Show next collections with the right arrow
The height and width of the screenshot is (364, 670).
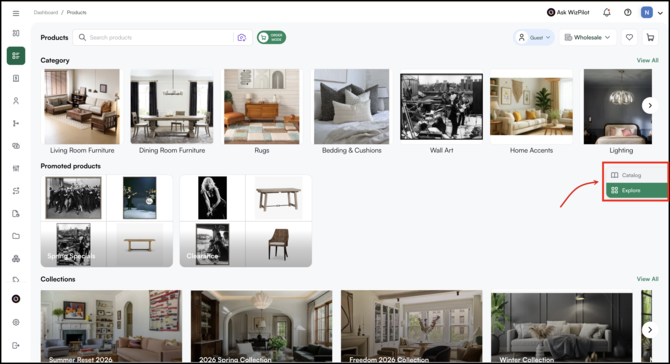[650, 330]
